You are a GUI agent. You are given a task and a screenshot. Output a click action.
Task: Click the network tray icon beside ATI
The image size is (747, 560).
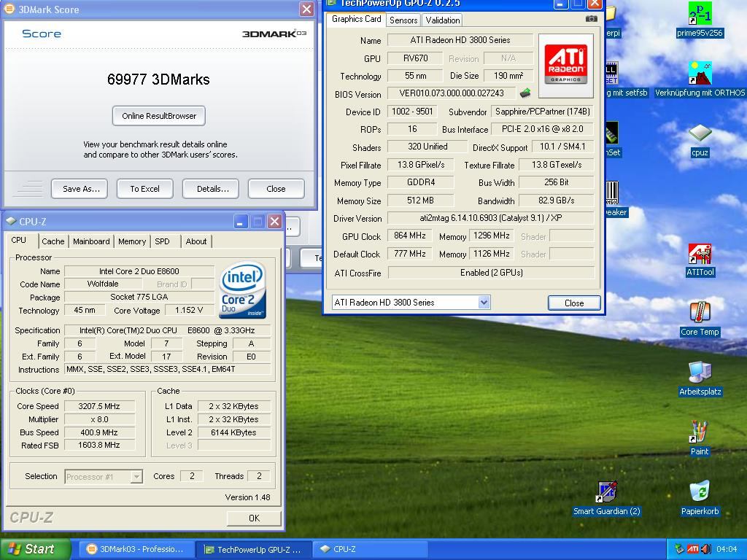679,549
